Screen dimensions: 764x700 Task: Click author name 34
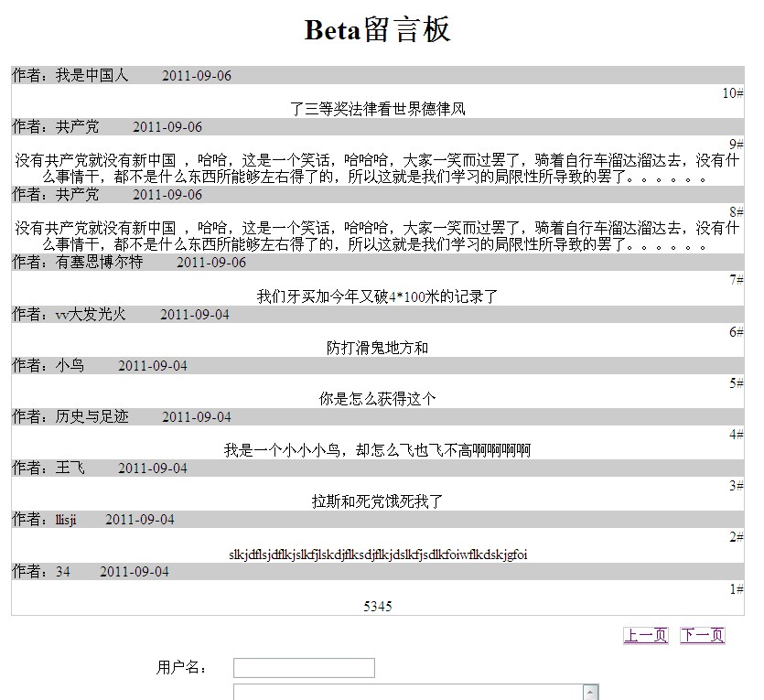point(63,571)
